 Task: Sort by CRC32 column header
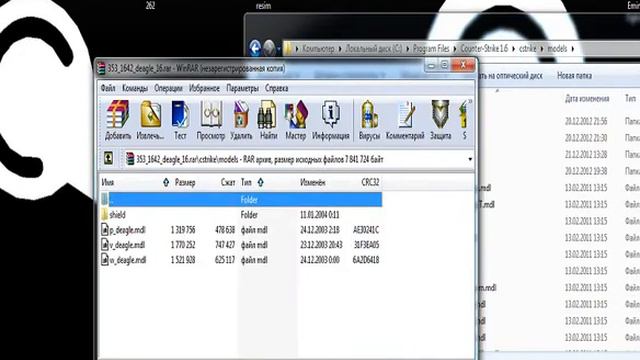click(x=370, y=182)
